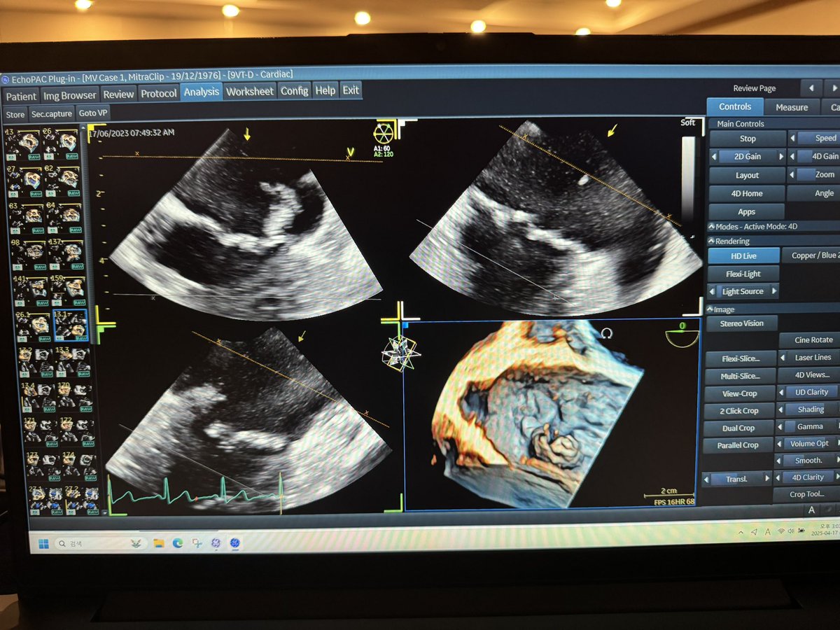Viewport: 840px width, 630px height.
Task: Open the Img Browser tab
Action: pyautogui.click(x=69, y=94)
